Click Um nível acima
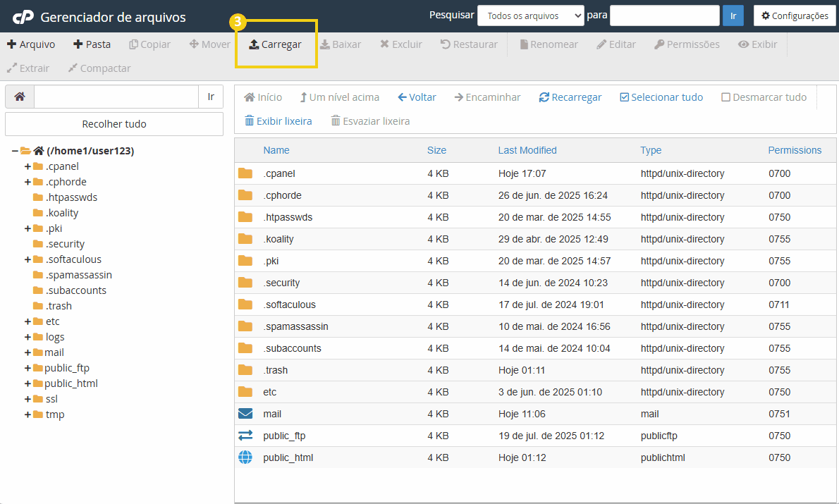 click(x=339, y=97)
